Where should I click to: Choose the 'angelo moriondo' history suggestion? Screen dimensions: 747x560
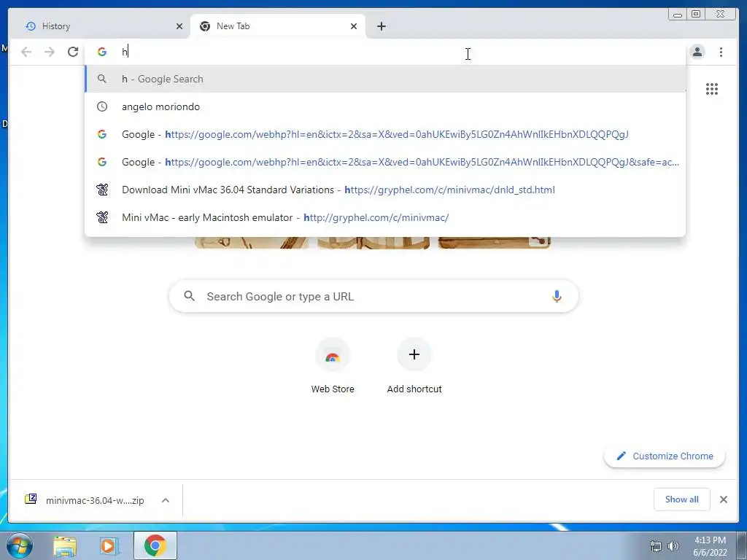point(385,106)
